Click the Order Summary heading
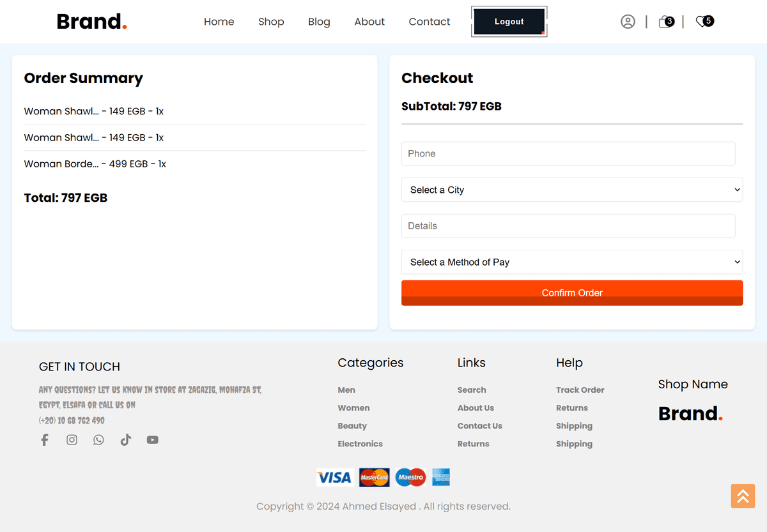The width and height of the screenshot is (767, 532). point(84,78)
